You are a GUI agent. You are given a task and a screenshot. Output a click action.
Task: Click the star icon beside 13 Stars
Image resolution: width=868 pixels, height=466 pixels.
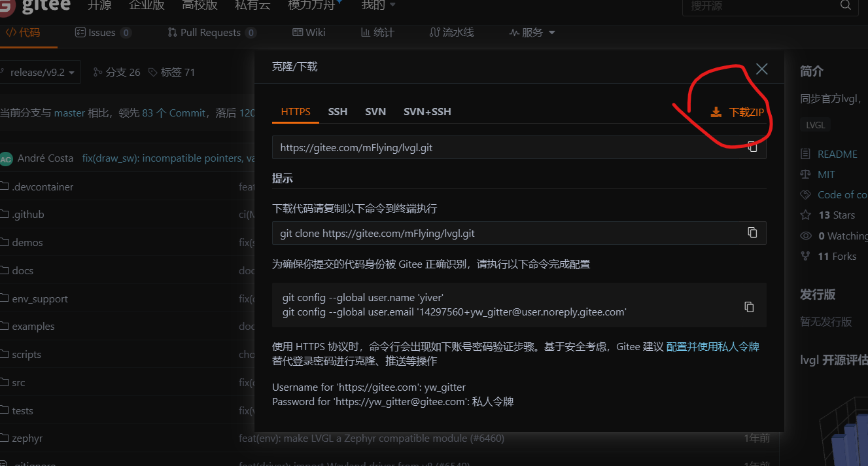point(806,215)
